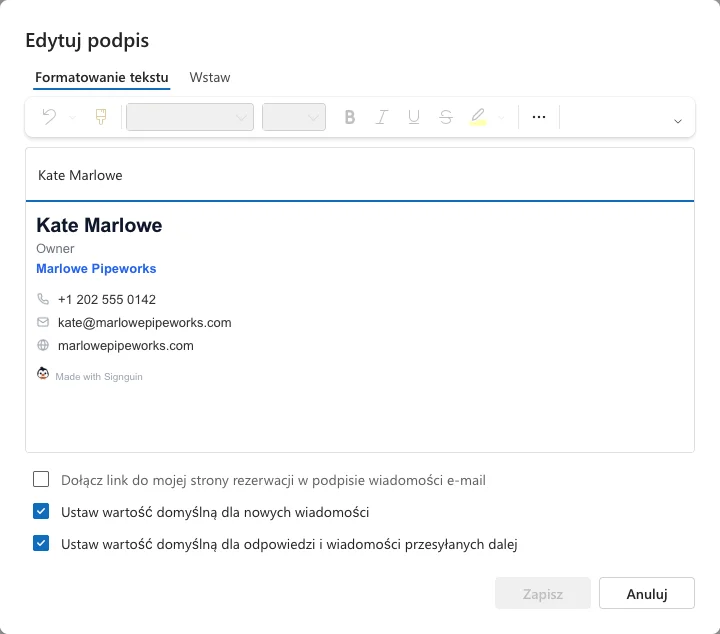Apply the highlight color pen
The image size is (720, 634).
coord(478,117)
